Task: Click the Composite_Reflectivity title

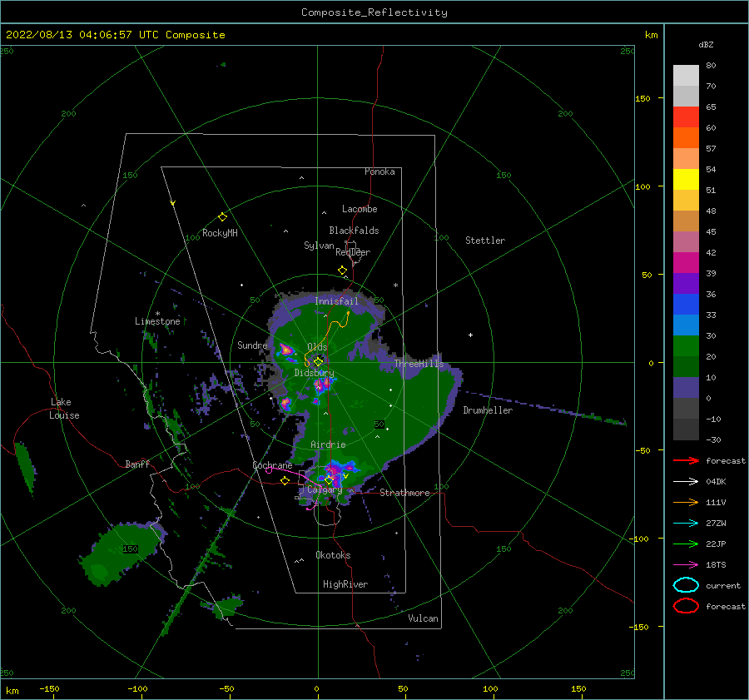Action: (374, 12)
